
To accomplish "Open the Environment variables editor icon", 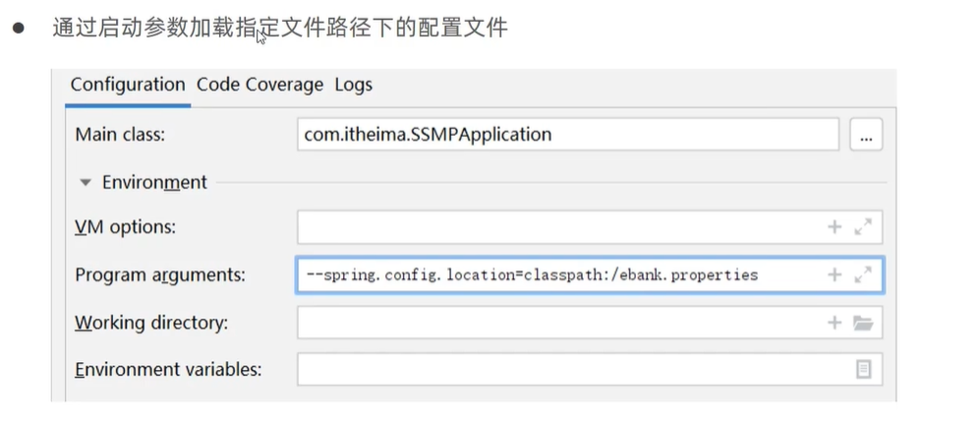I will 863,369.
